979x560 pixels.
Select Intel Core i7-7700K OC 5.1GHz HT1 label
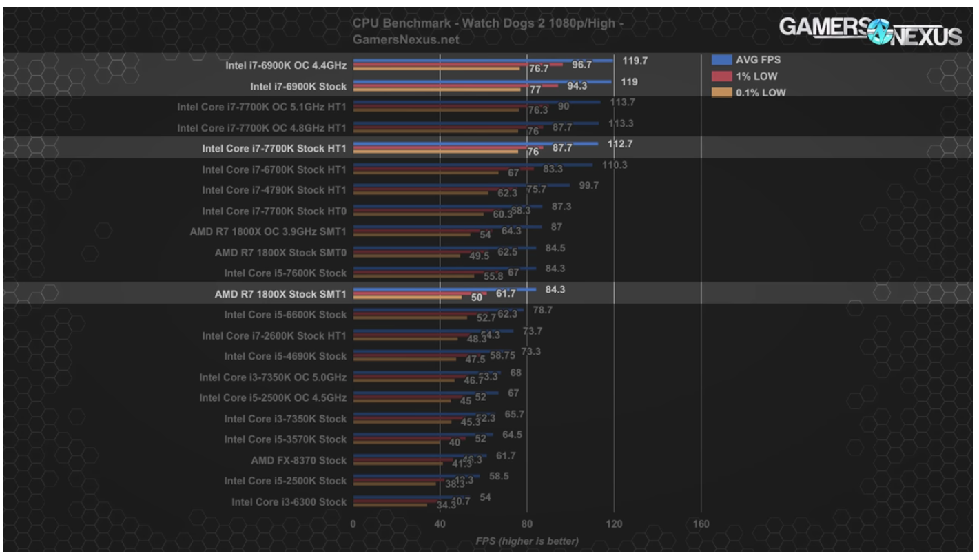262,107
